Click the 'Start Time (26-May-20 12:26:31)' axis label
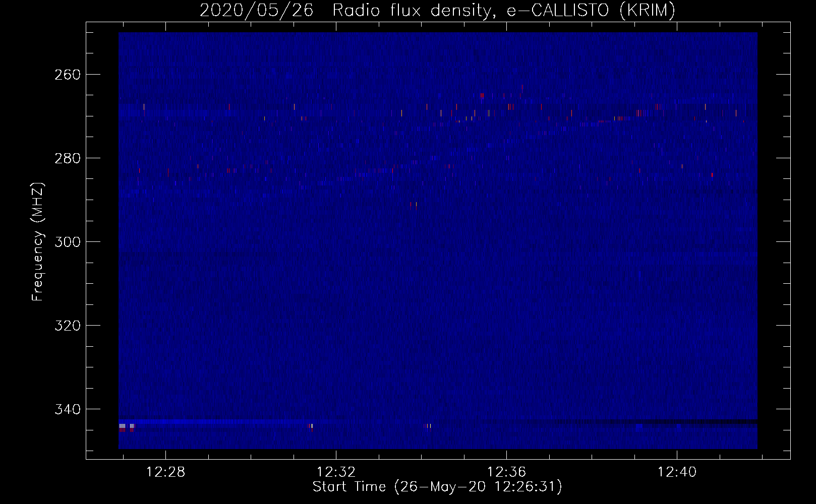Image resolution: width=816 pixels, height=504 pixels. point(437,487)
